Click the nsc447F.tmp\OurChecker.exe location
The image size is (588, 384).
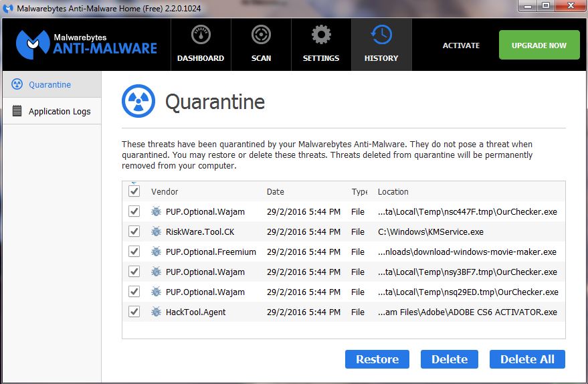click(467, 211)
